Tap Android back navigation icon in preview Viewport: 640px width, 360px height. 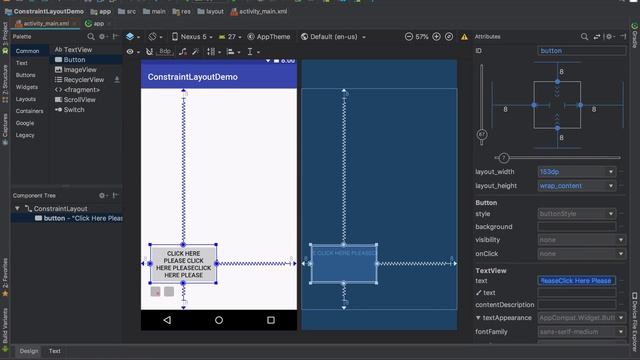coord(167,320)
